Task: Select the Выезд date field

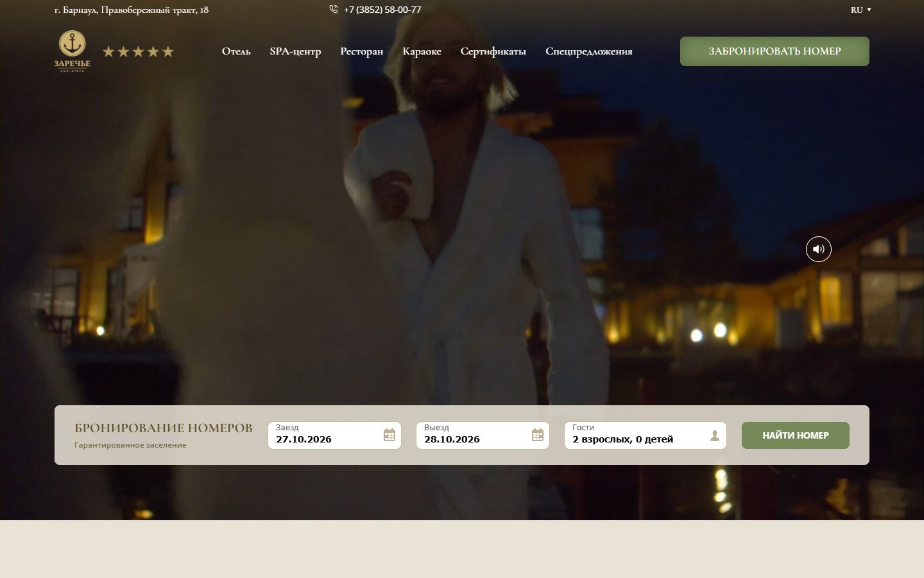Action: coord(483,435)
